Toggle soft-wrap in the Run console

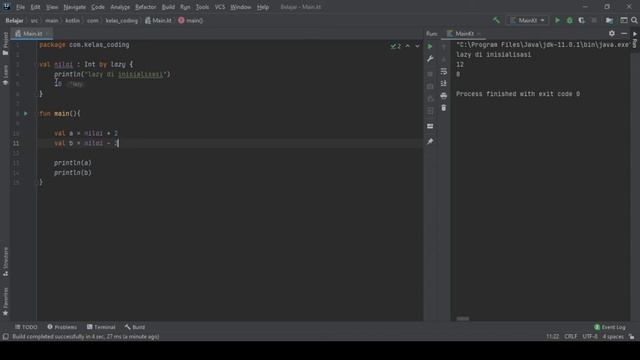[444, 71]
